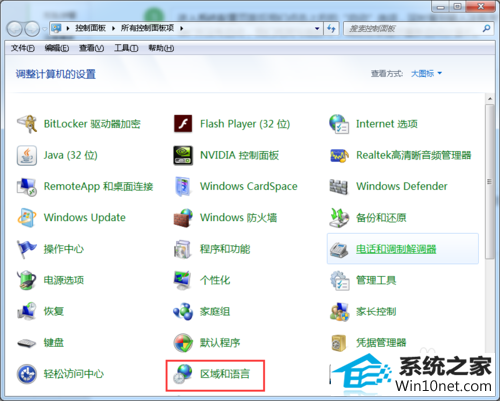Screen dimensions: 500x401
Task: Open the 区域和语言 link text
Action: pyautogui.click(x=225, y=374)
